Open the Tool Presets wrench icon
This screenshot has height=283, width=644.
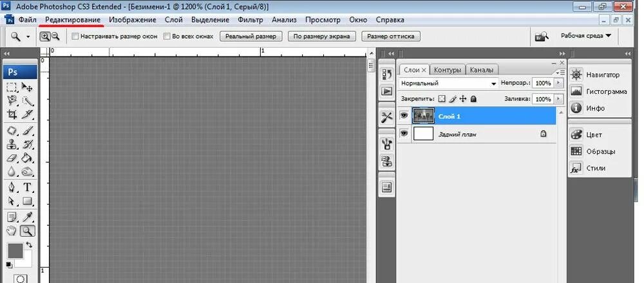coord(386,117)
